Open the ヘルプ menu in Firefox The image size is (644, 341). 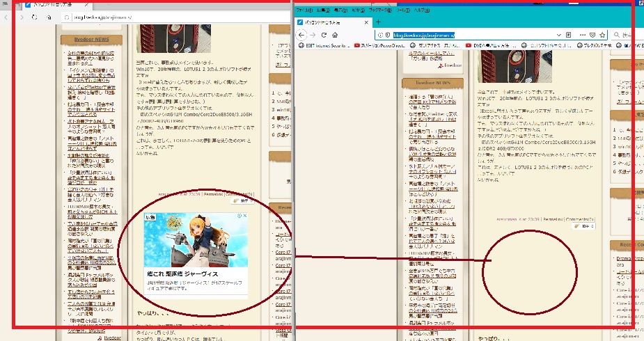421,10
